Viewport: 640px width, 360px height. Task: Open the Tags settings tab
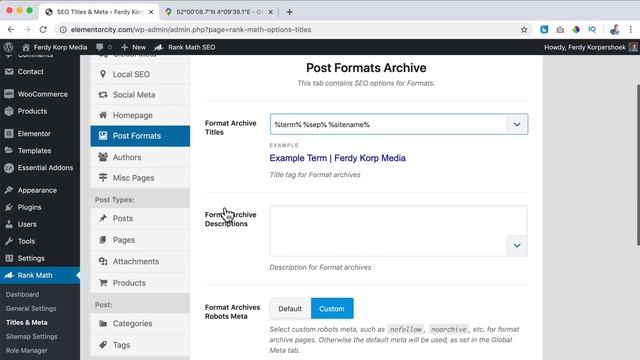point(140,345)
